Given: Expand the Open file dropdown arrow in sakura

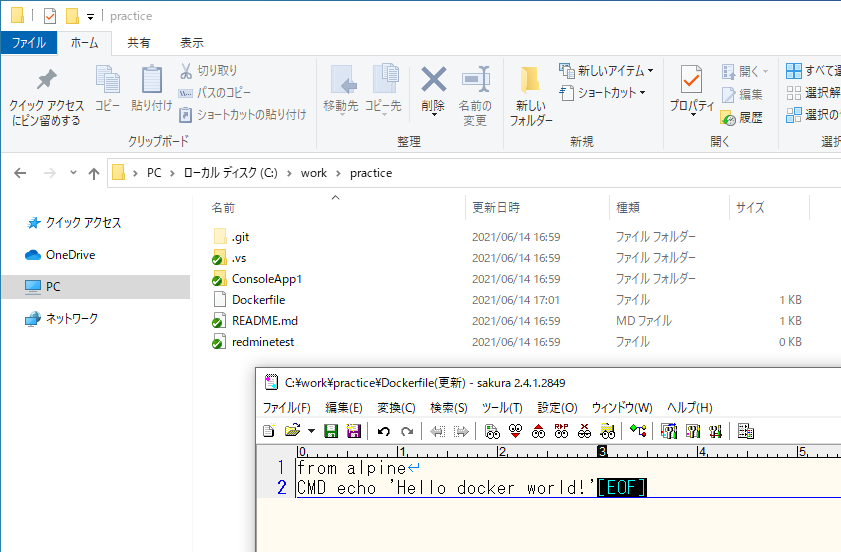Looking at the screenshot, I should point(311,432).
